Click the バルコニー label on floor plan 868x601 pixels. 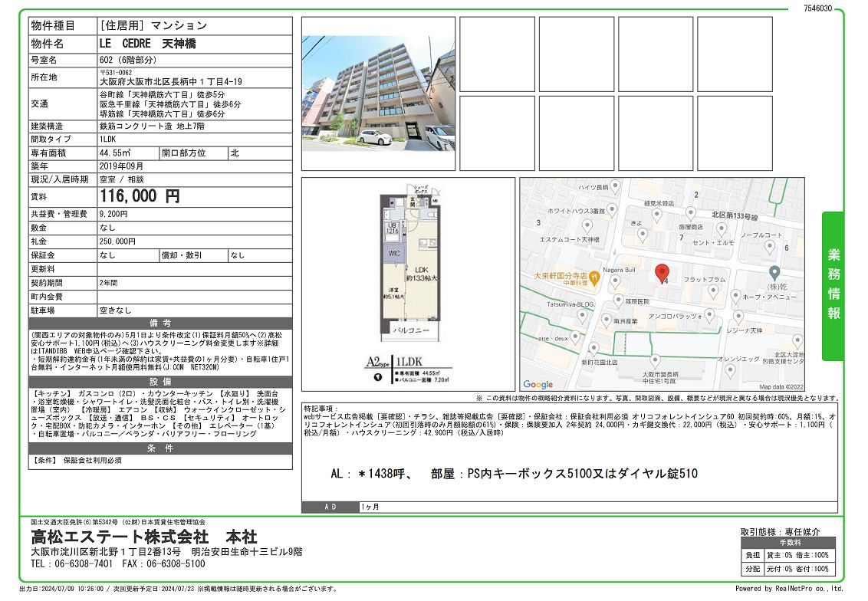411,330
